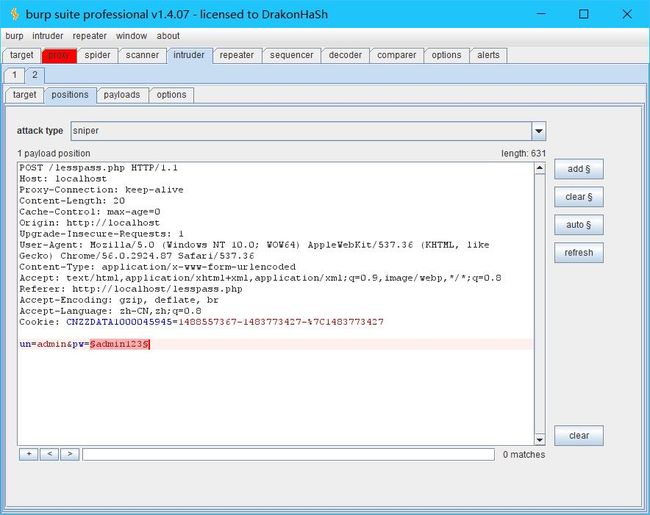The image size is (650, 515).
Task: Select intruder attack tab 1
Action: tap(15, 75)
